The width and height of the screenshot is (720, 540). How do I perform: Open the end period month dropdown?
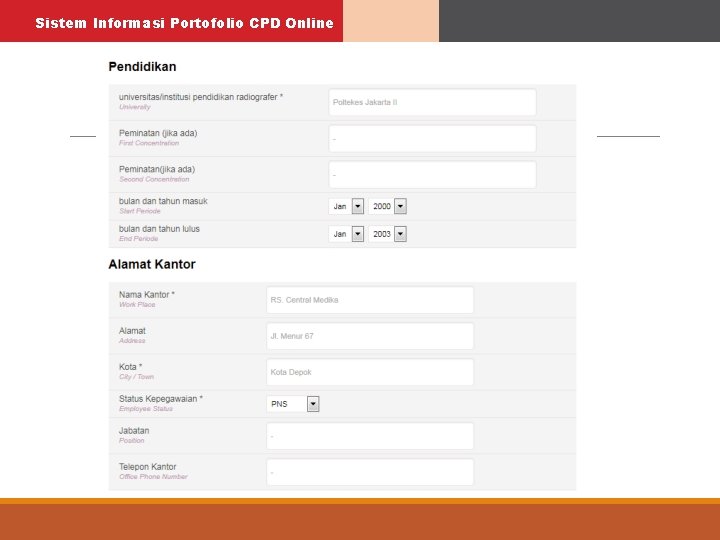[x=346, y=234]
